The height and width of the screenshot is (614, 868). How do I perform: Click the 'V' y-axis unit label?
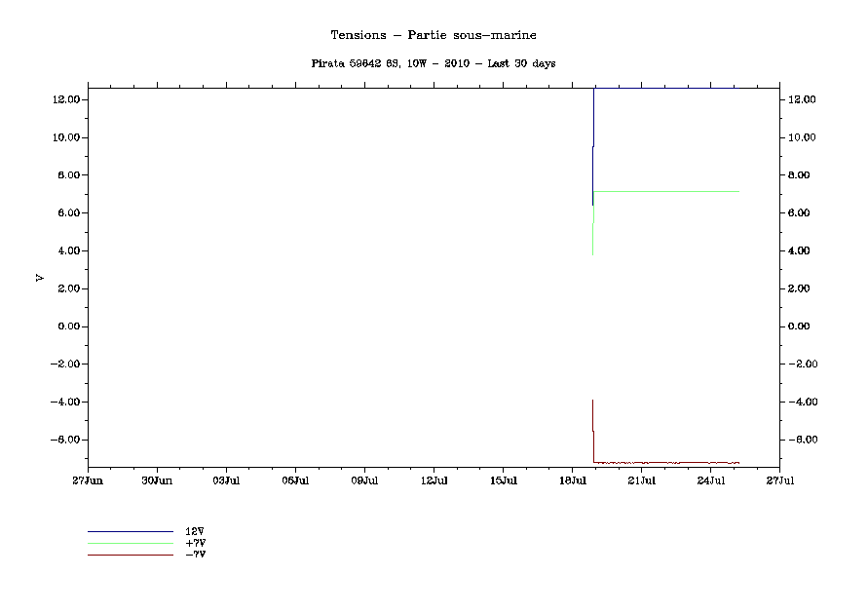40,278
